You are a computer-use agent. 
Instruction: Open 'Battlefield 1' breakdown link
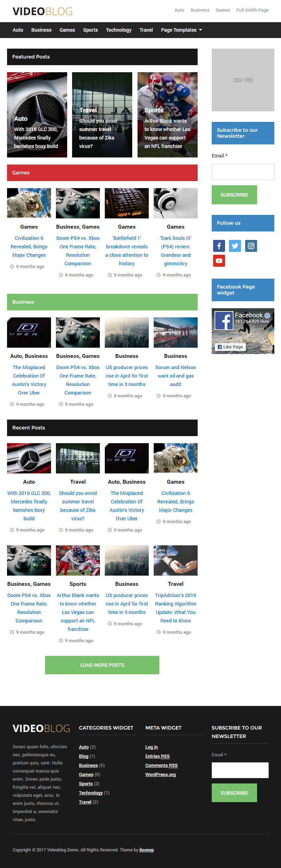tap(127, 251)
